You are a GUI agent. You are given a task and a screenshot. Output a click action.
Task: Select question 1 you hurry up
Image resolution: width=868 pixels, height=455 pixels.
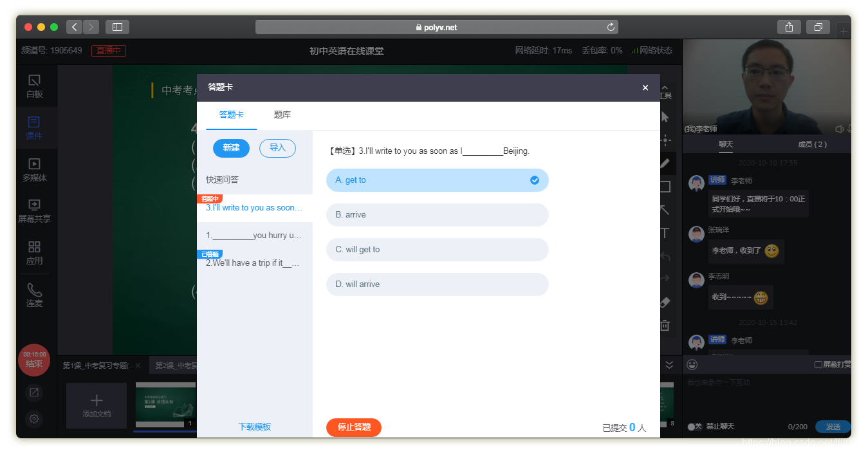point(255,236)
